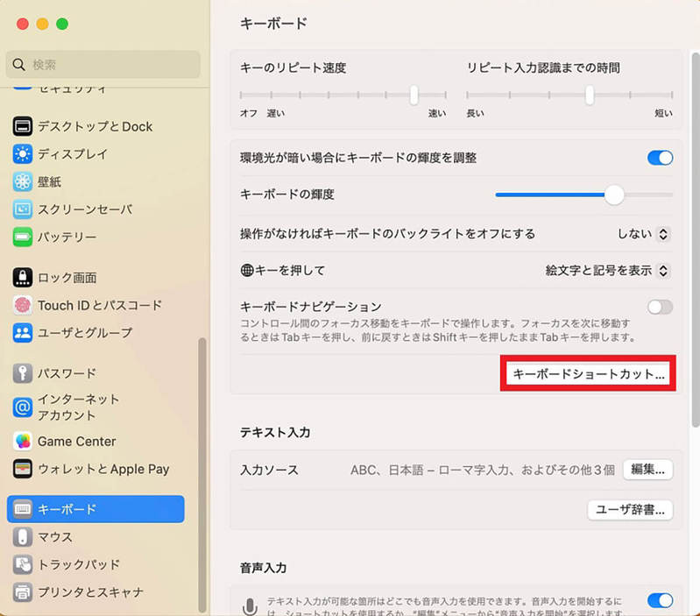Select the Touch ID fingerprint icon
Image resolution: width=700 pixels, height=616 pixels.
[22, 305]
